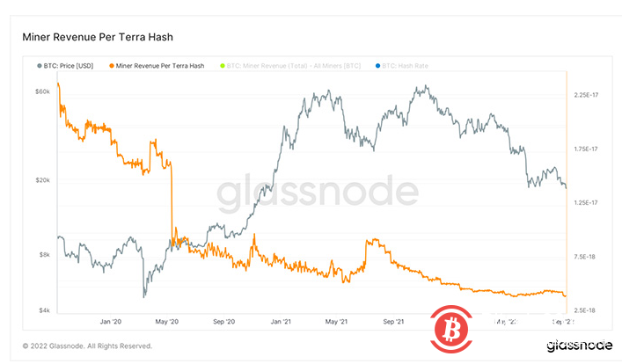Select the Sep '20 x-axis label
This screenshot has width=622, height=364.
pos(224,322)
